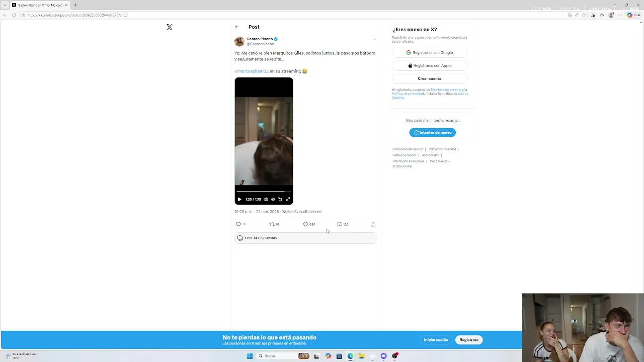Open 'Términos de servicio' link in signup text
The width and height of the screenshot is (644, 362).
point(446,89)
